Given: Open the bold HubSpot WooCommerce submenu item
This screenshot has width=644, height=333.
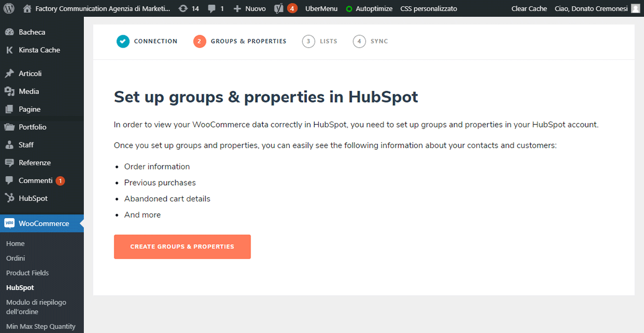Looking at the screenshot, I should point(20,287).
